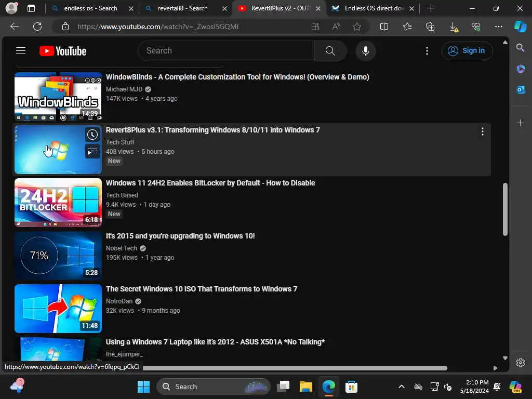Viewport: 532px width, 399px height.
Task: Toggle Edge split screen
Action: click(384, 26)
